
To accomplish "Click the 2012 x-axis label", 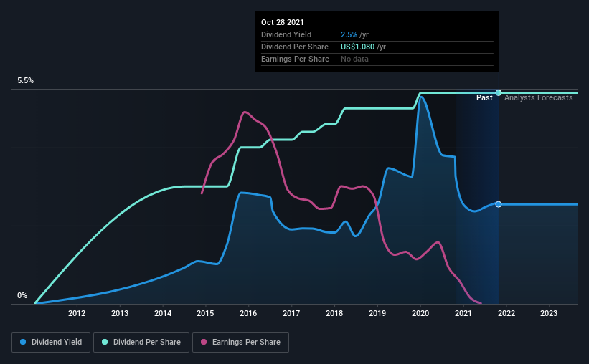I will (77, 313).
